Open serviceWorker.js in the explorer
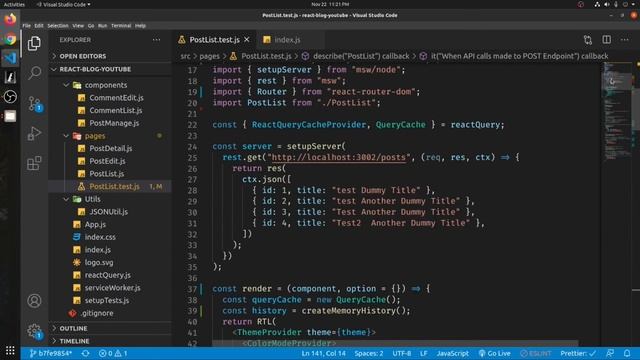640x360 pixels. coord(112,288)
